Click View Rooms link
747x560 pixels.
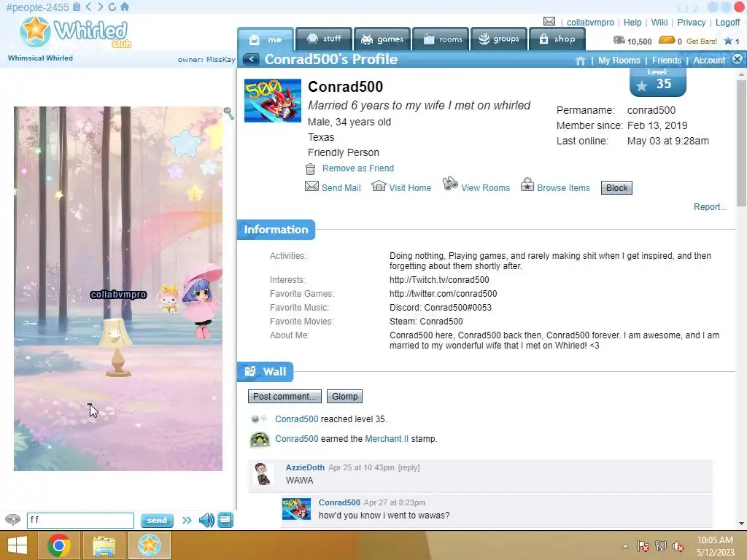click(x=485, y=187)
